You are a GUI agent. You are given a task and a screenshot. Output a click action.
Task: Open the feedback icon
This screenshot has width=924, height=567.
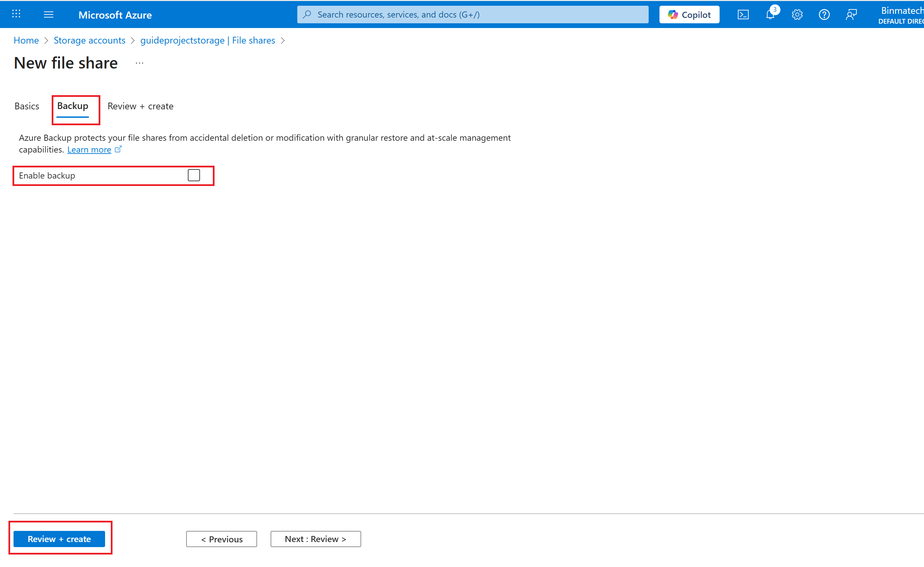[851, 15]
